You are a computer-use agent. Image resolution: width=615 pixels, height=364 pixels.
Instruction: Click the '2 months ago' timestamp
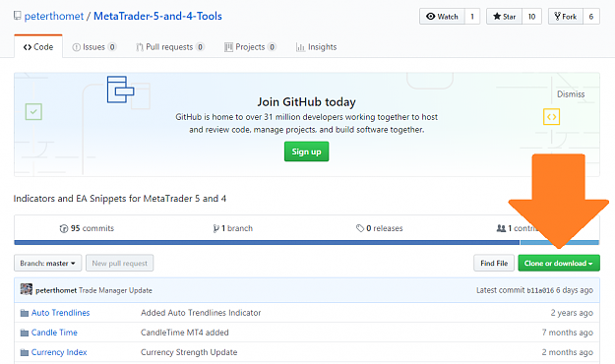pyautogui.click(x=567, y=352)
